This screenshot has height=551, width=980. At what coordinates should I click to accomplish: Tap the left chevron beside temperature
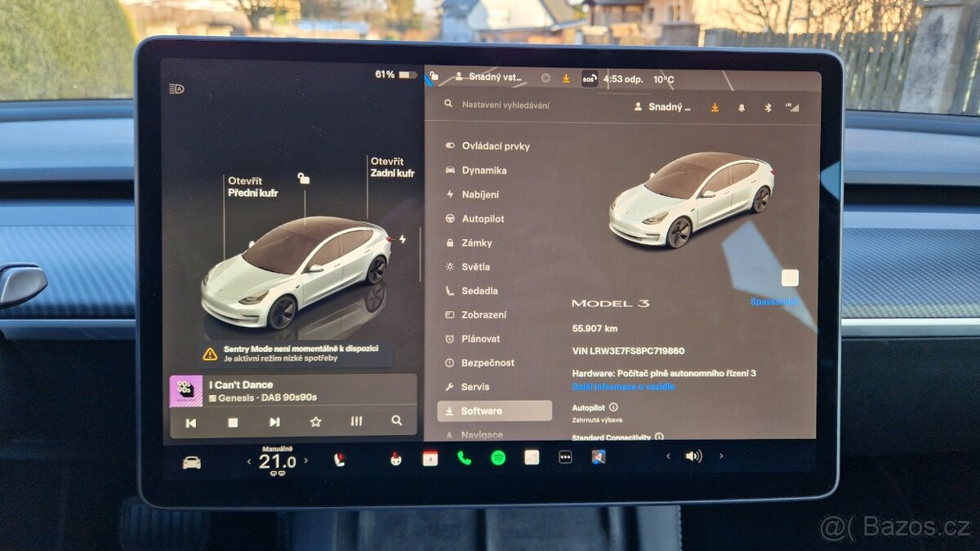pyautogui.click(x=248, y=460)
